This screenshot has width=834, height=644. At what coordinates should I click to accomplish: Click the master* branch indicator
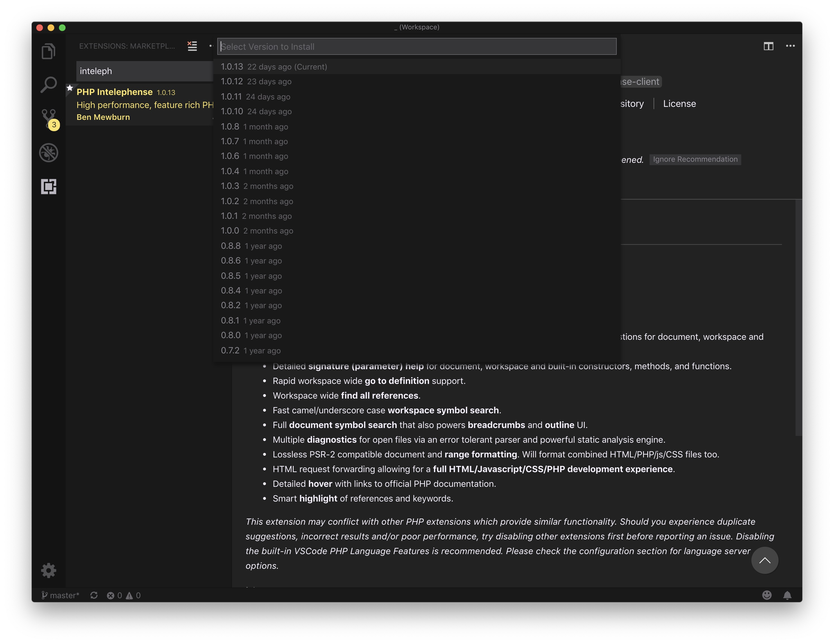pos(60,595)
